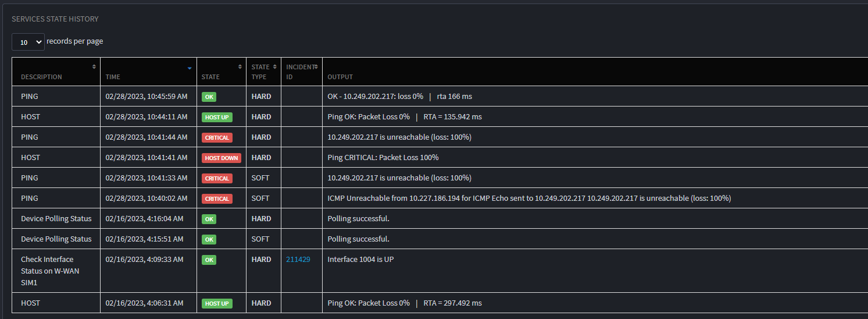Image resolution: width=868 pixels, height=319 pixels.
Task: Sort table by Time column arrow
Action: tap(190, 68)
